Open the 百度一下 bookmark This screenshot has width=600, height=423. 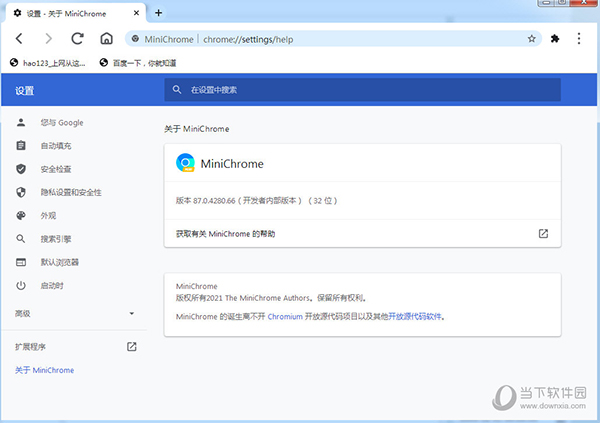138,63
